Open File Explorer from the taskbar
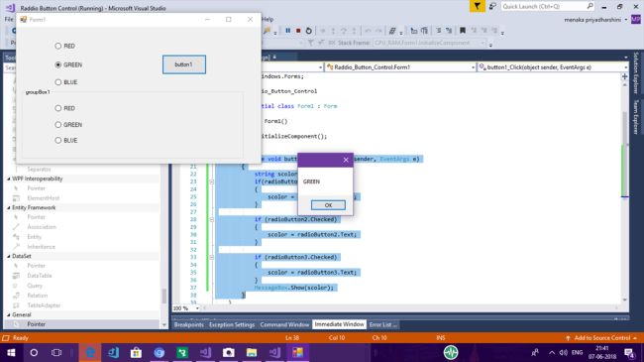Screen dimensions: 644x362 (x=252, y=352)
